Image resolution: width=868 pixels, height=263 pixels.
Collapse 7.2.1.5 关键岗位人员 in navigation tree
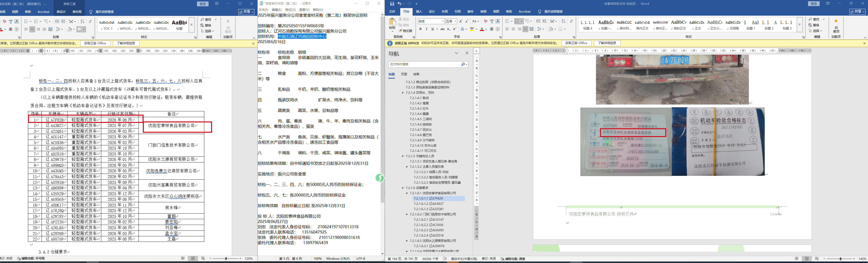click(403, 156)
